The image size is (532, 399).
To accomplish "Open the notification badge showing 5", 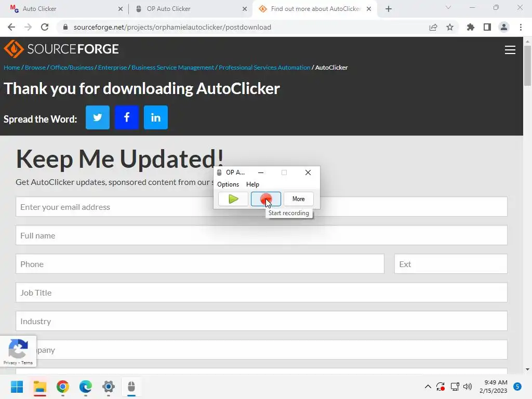I will coord(517,387).
